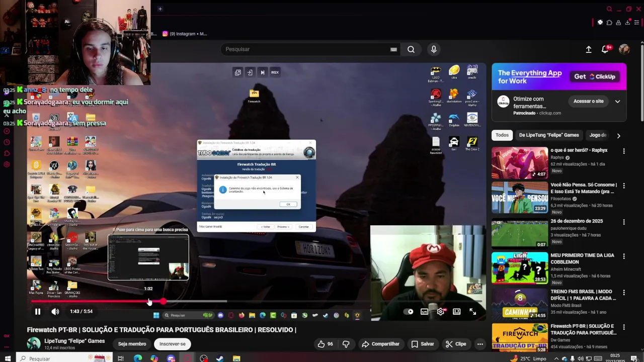
Task: Open options for Você Não Pensa video
Action: coord(624,186)
